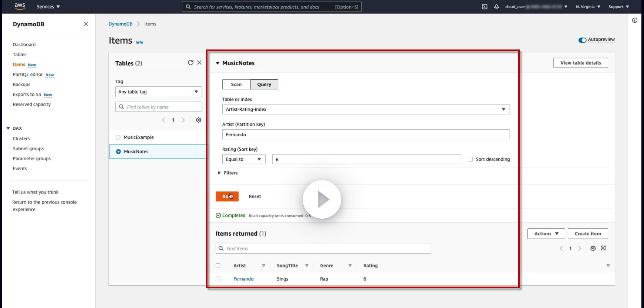Image resolution: width=644 pixels, height=308 pixels.
Task: Click the Find items search field
Action: coord(323,249)
